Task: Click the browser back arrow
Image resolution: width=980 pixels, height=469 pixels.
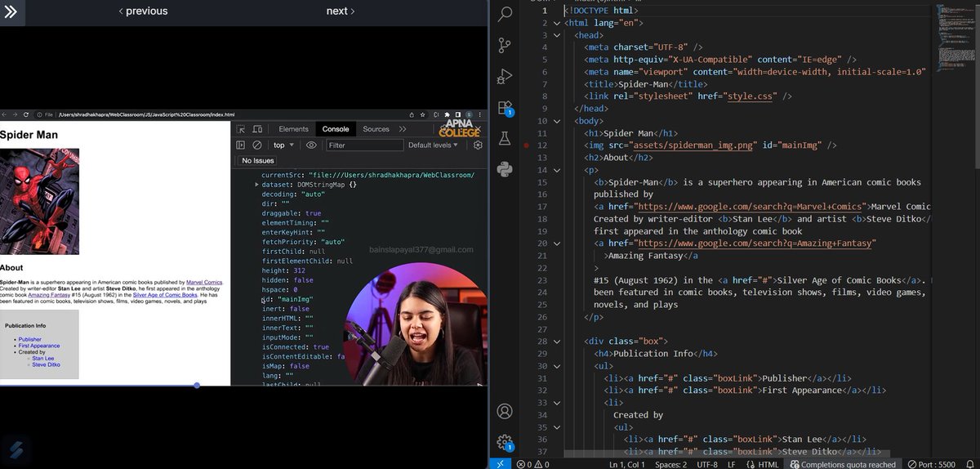Action: [5, 114]
